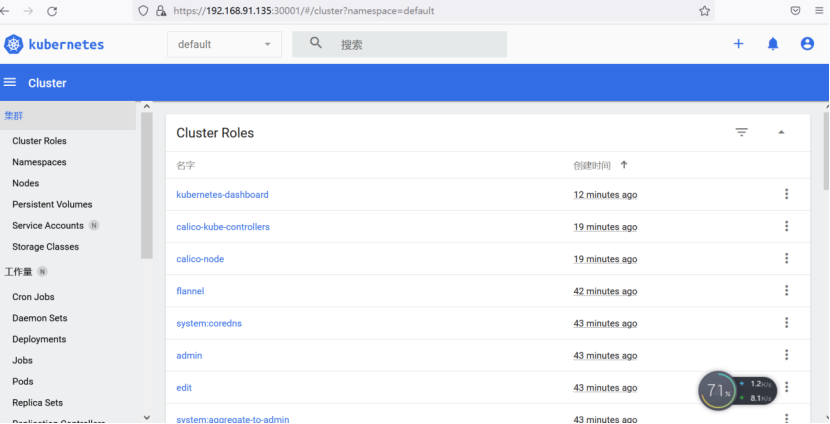The image size is (830, 424).
Task: Click the N badge next to 工作量
Action: tap(42, 272)
